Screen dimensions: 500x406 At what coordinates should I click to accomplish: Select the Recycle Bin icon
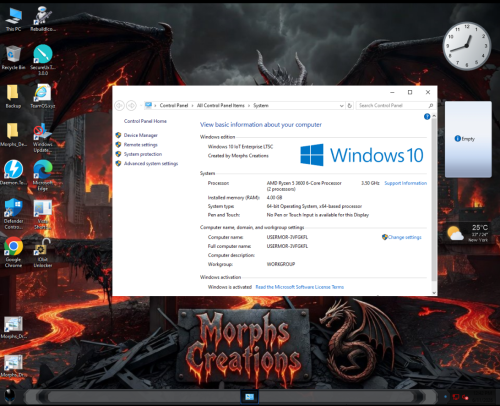[x=13, y=58]
